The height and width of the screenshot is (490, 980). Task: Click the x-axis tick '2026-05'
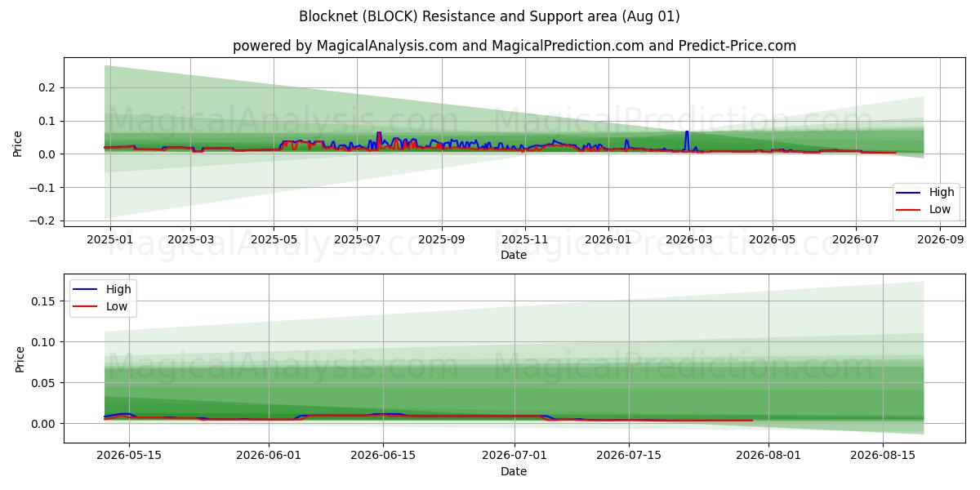coord(772,240)
